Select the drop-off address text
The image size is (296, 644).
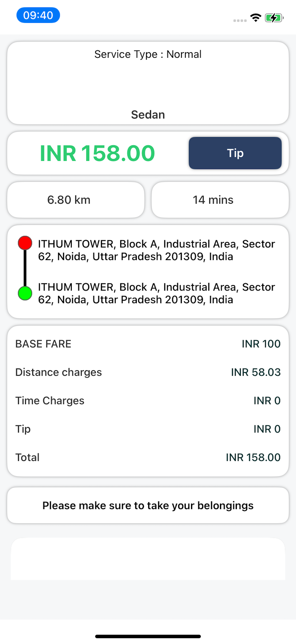tap(157, 293)
